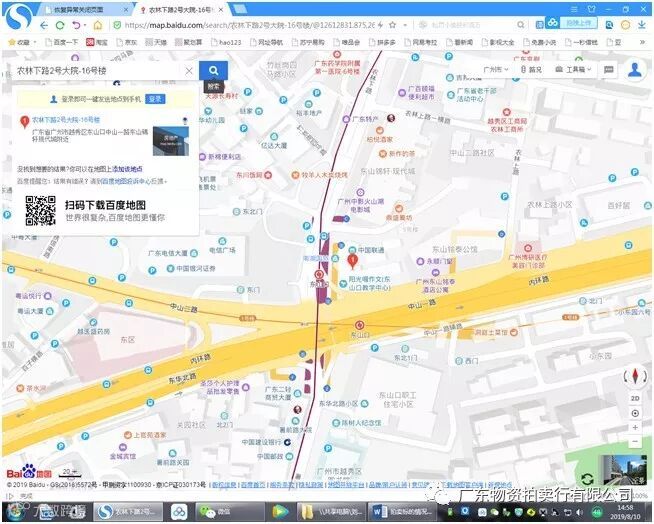Expand the 工具箱 toolbox dropdown
Viewport: 654px width, 524px height.
(574, 70)
